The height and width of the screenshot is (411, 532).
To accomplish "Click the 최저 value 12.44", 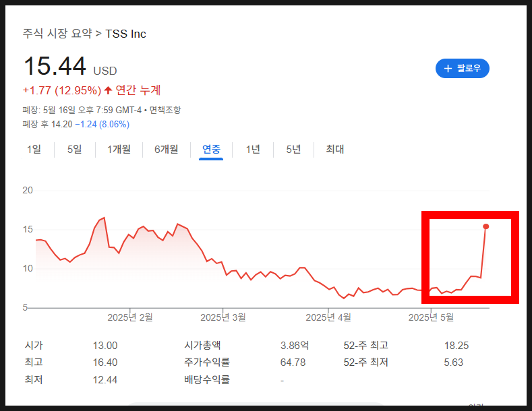I will [105, 380].
